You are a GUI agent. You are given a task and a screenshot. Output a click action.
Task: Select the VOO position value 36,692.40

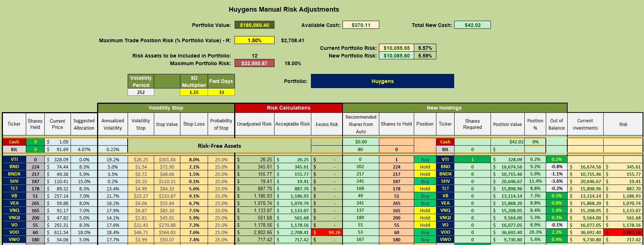[507, 232]
